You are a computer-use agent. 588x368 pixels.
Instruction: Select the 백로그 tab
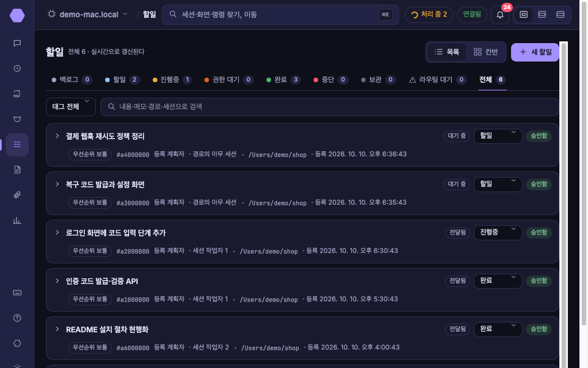pyautogui.click(x=72, y=79)
